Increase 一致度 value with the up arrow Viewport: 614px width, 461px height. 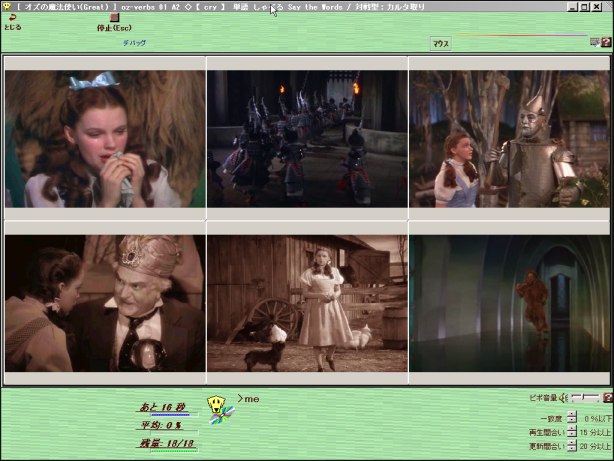coord(571,414)
